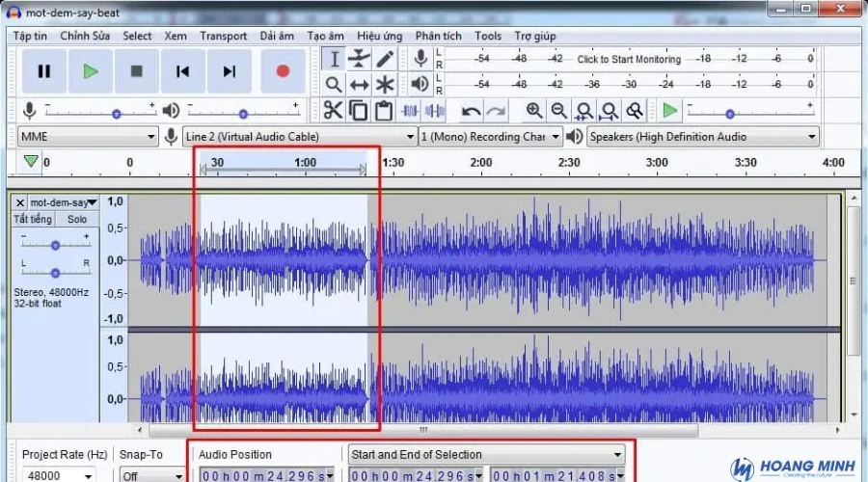Open the Hiệu ứng menu
The width and height of the screenshot is (868, 482).
point(379,36)
